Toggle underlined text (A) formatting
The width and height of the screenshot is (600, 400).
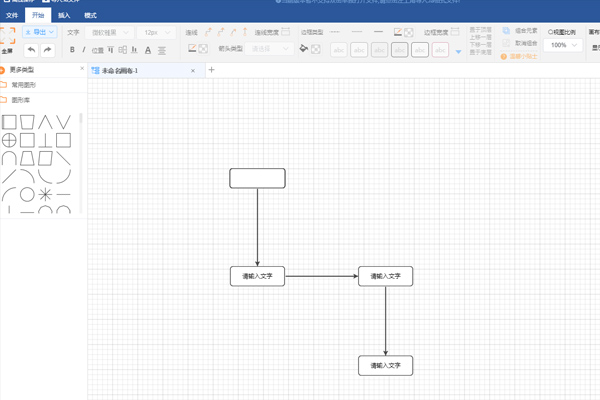click(x=148, y=49)
